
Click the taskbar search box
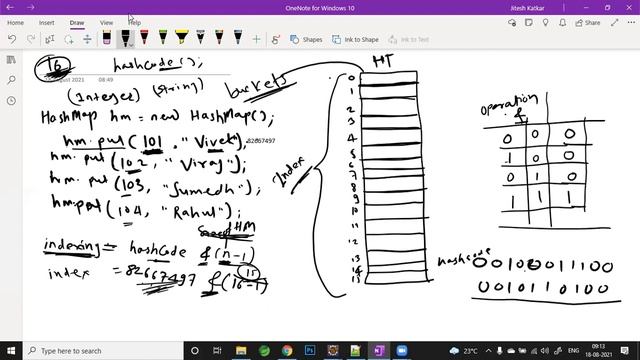click(103, 351)
